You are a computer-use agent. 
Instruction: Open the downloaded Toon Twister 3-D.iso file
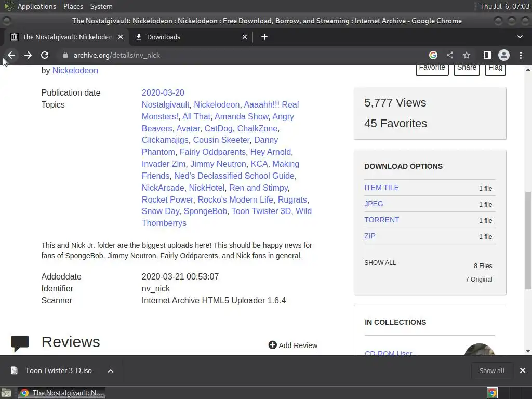[58, 370]
